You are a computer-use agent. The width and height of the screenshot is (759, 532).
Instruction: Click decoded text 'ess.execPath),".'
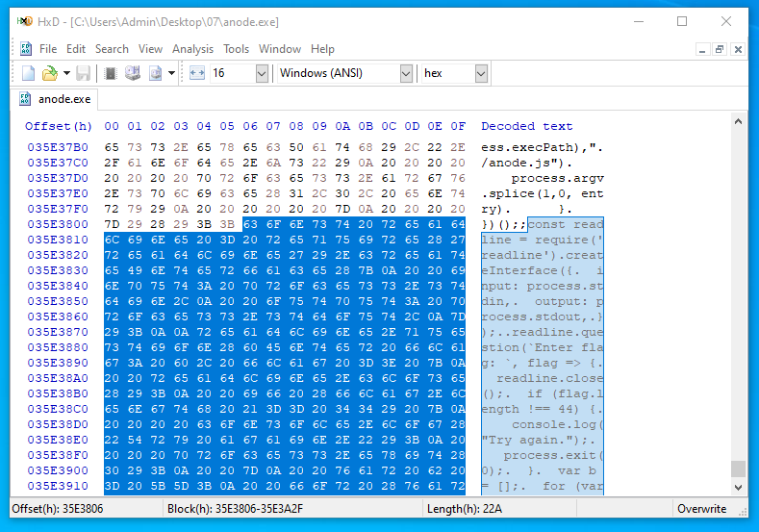(x=543, y=147)
